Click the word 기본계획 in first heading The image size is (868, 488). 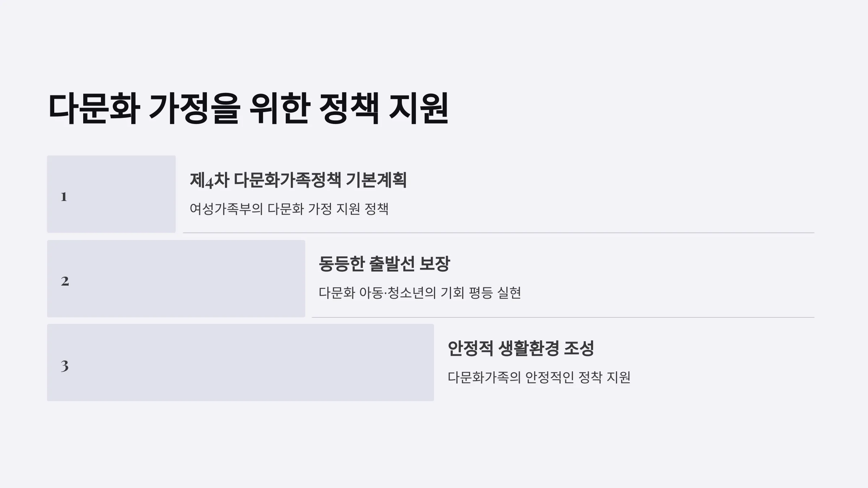(376, 180)
